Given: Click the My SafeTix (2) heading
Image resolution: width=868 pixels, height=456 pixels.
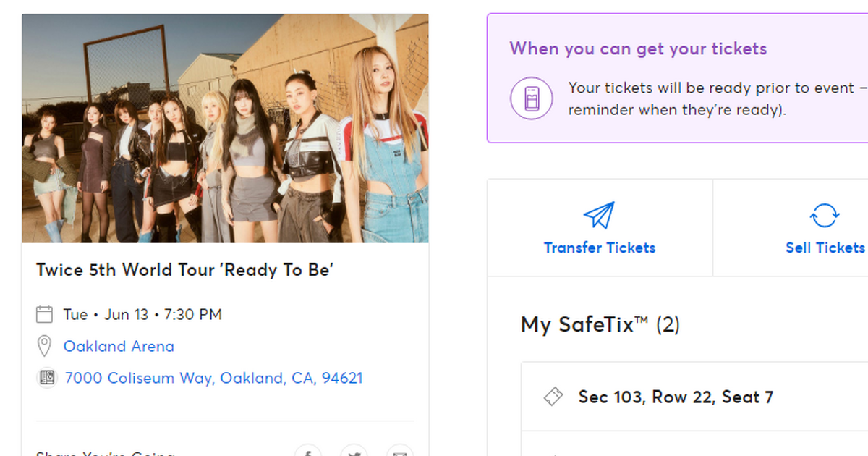Looking at the screenshot, I should (600, 324).
